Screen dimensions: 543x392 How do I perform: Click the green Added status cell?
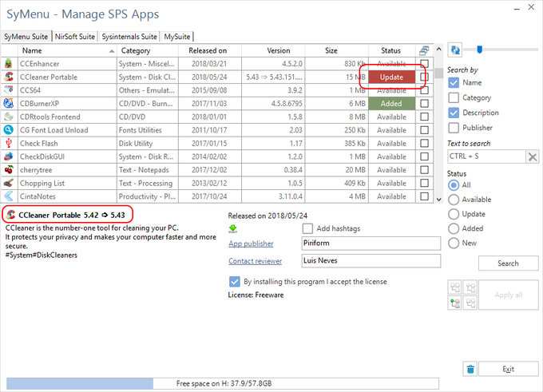[x=391, y=104]
